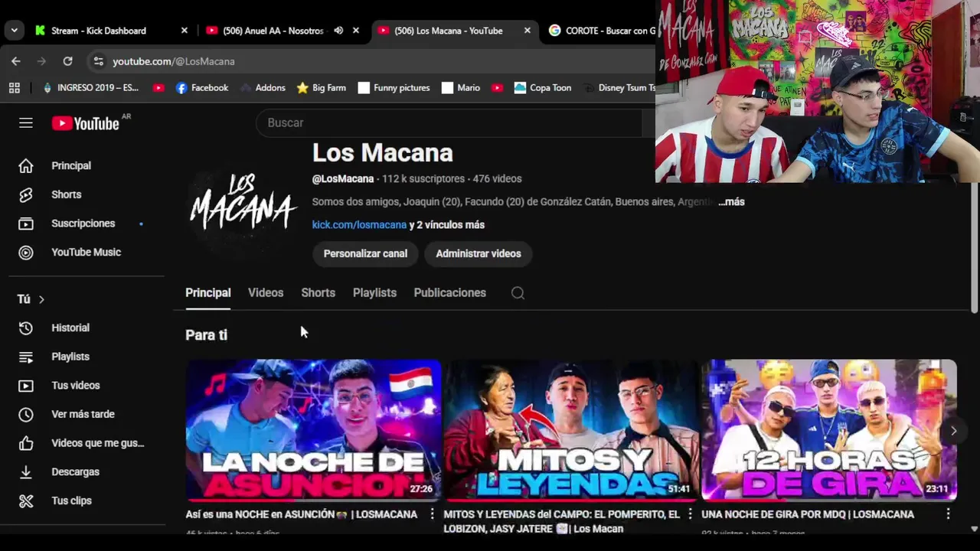Go forward in browser
The height and width of the screenshot is (551, 980).
click(41, 61)
